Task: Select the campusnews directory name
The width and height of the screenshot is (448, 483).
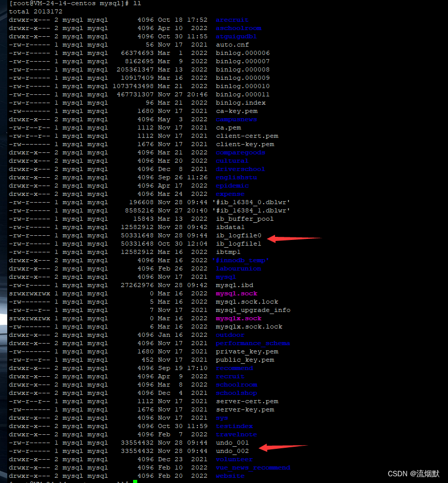Action: (x=236, y=120)
